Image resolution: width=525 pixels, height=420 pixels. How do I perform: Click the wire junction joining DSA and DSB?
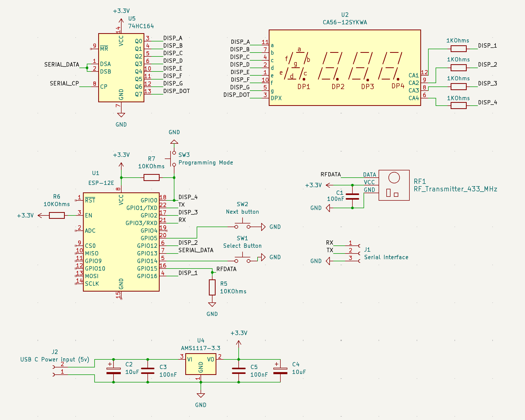(87, 68)
